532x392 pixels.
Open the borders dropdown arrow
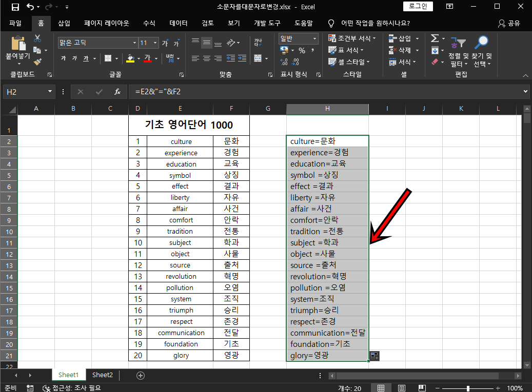coord(116,58)
